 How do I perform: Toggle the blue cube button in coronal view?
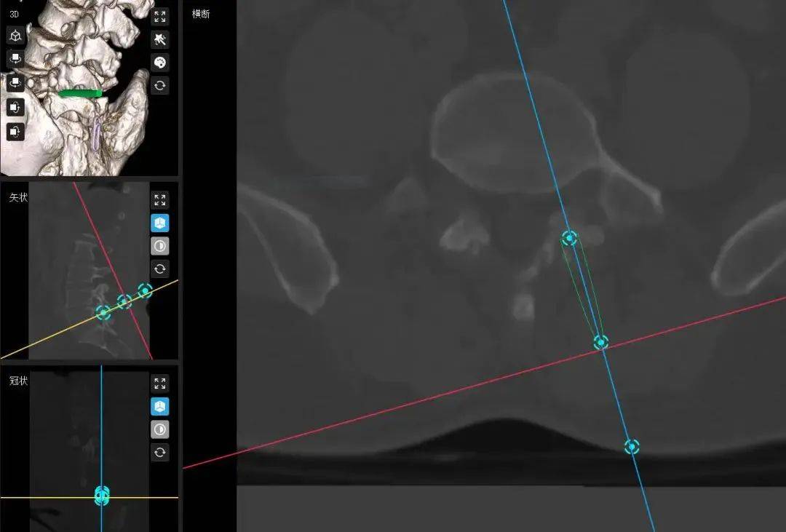tap(160, 406)
